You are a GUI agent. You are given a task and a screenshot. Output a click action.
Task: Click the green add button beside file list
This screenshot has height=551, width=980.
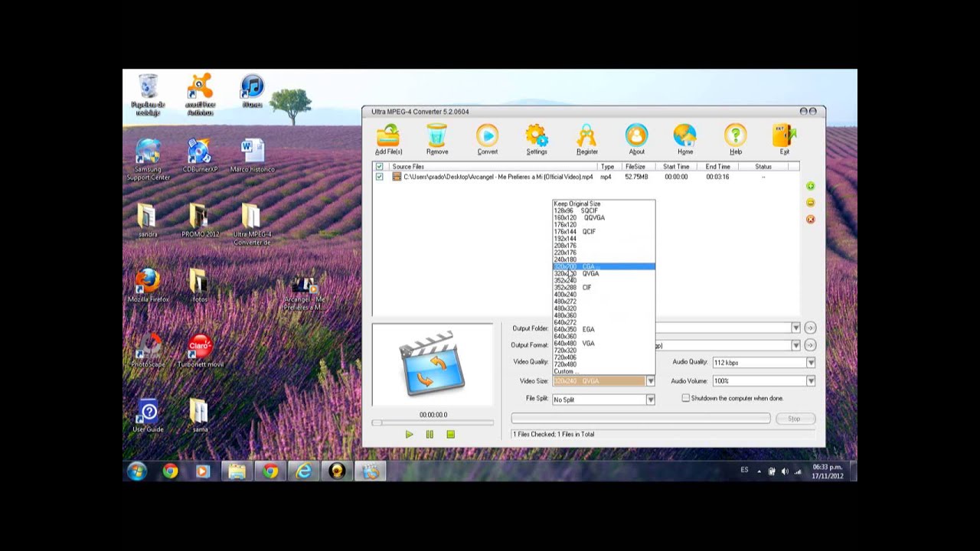coord(810,186)
